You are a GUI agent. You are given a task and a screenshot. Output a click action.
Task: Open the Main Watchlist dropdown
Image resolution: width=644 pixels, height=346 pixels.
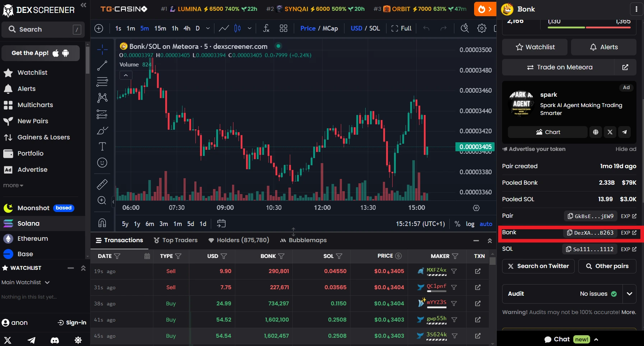coord(25,282)
